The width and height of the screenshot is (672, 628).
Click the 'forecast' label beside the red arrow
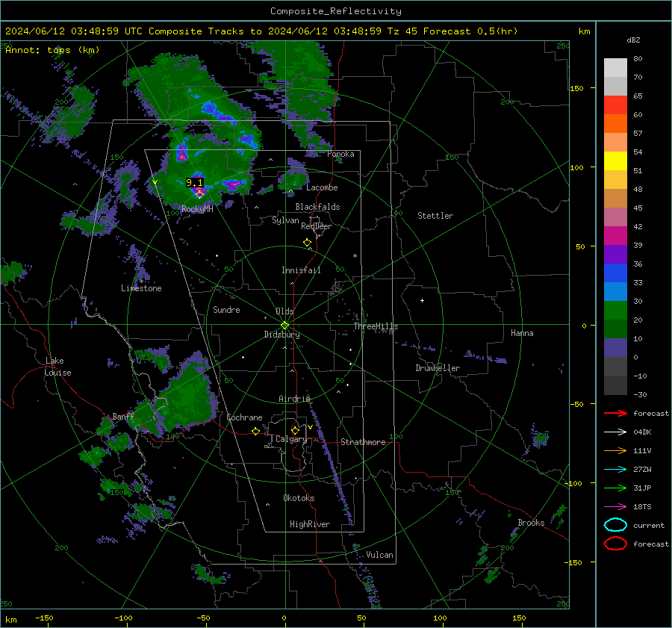(x=651, y=413)
